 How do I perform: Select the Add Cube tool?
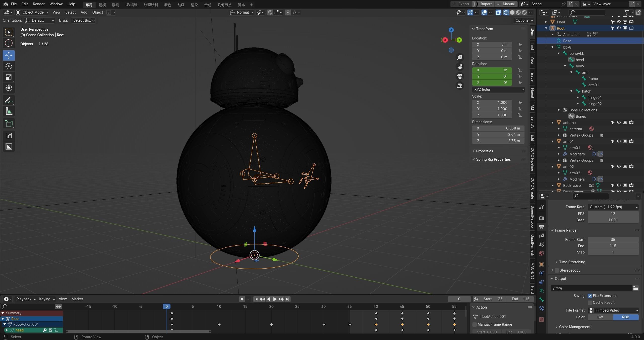coord(9,123)
